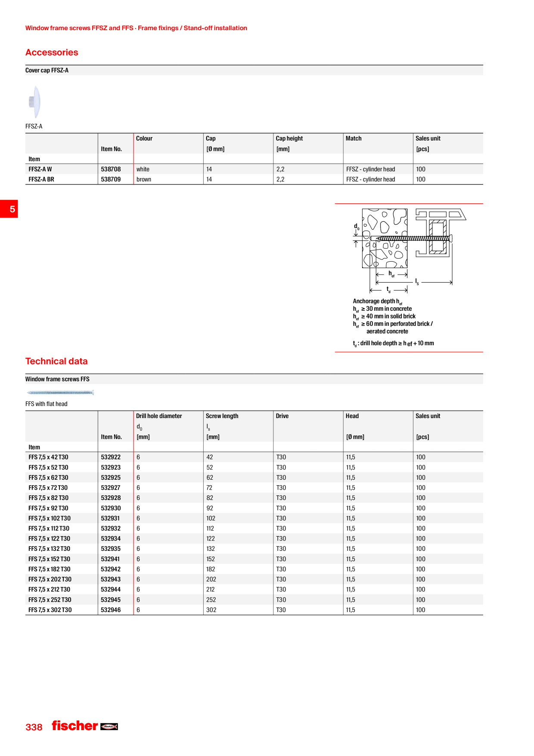The height and width of the screenshot is (756, 534).
Task: Select item number 538708
Action: 111,169
